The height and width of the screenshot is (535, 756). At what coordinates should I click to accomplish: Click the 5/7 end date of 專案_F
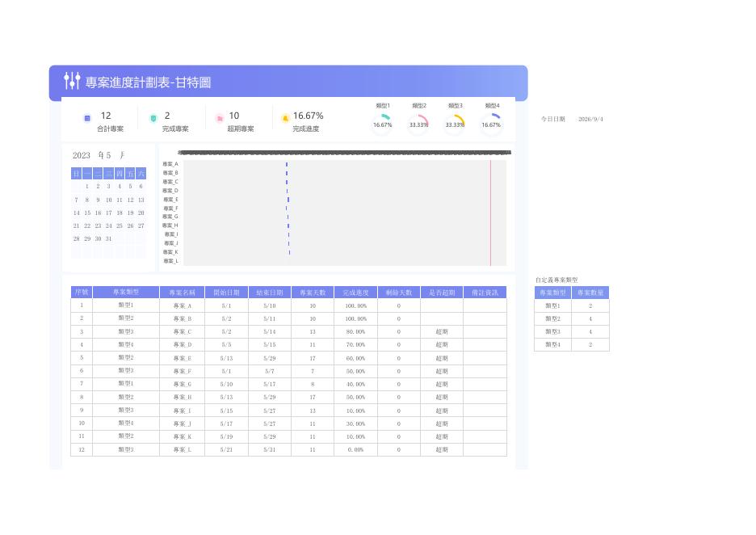[270, 372]
